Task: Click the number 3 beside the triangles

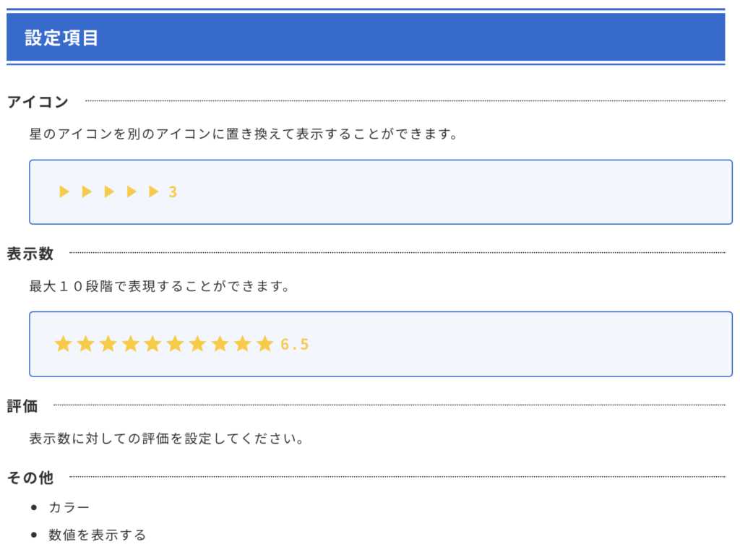Action: 173,192
